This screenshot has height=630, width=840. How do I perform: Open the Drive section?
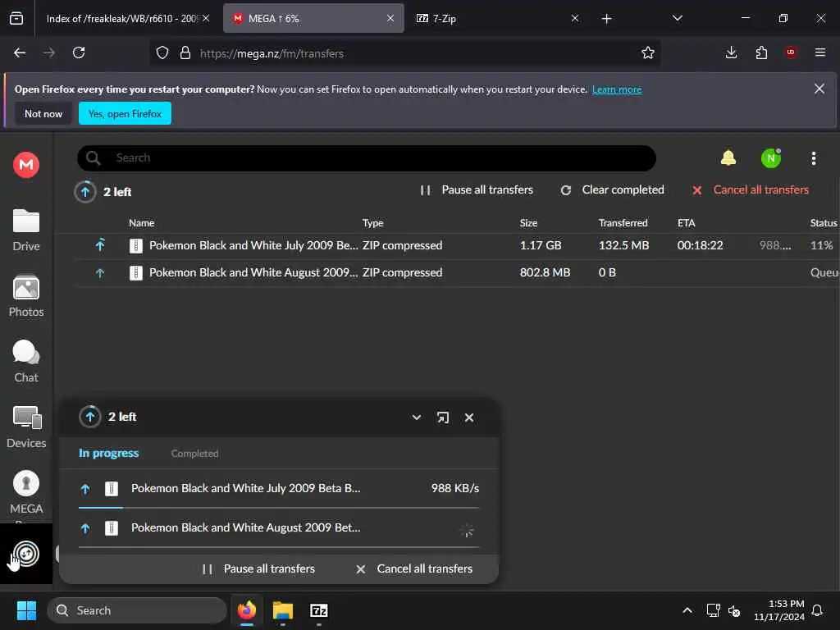click(x=26, y=231)
